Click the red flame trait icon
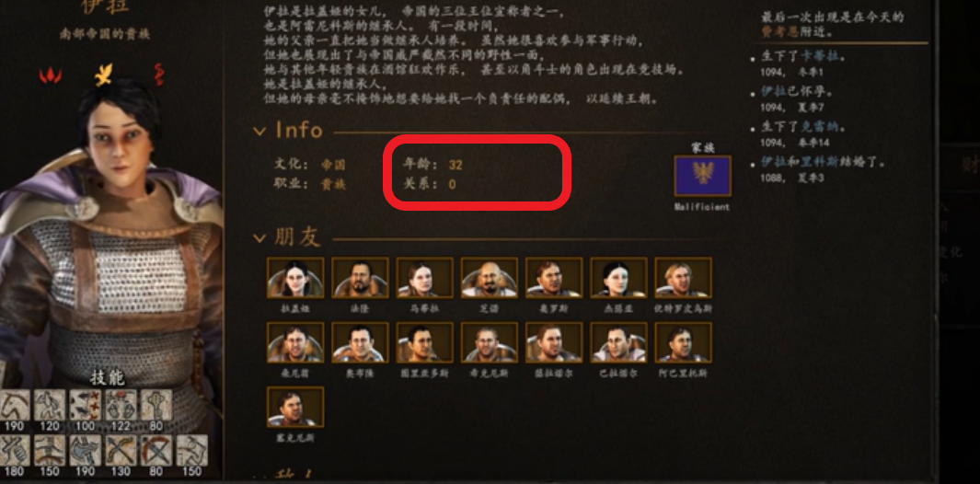The height and width of the screenshot is (484, 980). (51, 75)
